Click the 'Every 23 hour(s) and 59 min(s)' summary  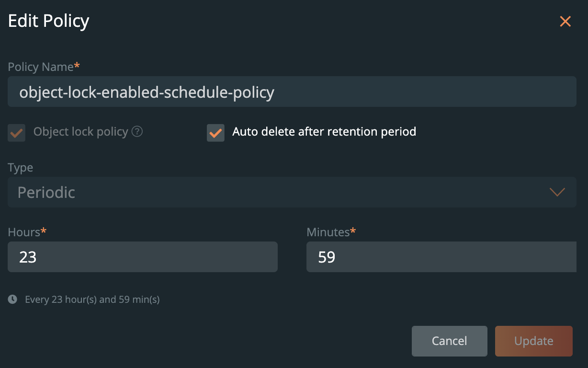coord(92,300)
